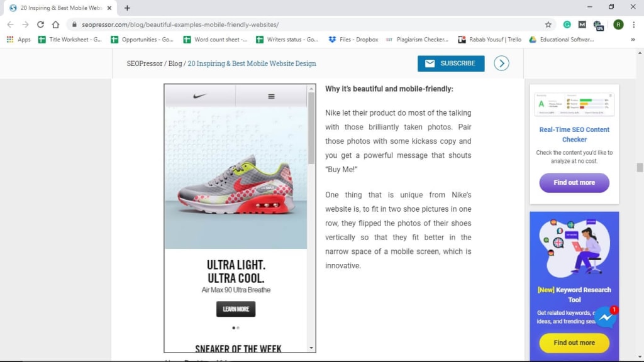View site security lock info
Image resolution: width=644 pixels, height=362 pixels.
[x=74, y=25]
